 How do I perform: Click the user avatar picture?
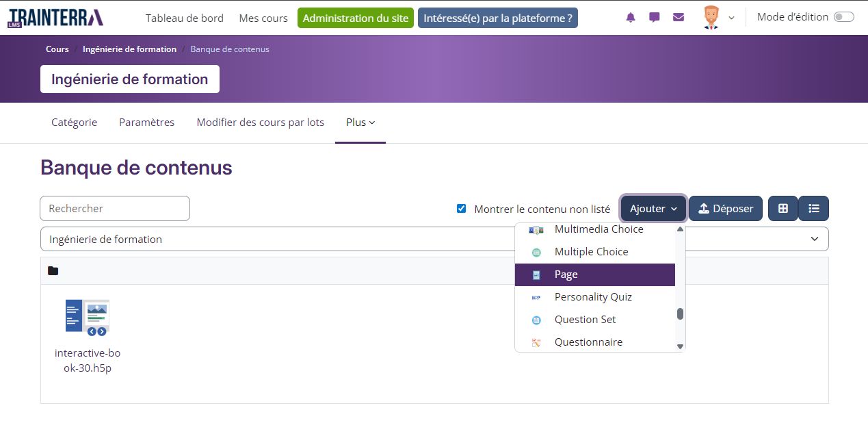coord(711,17)
